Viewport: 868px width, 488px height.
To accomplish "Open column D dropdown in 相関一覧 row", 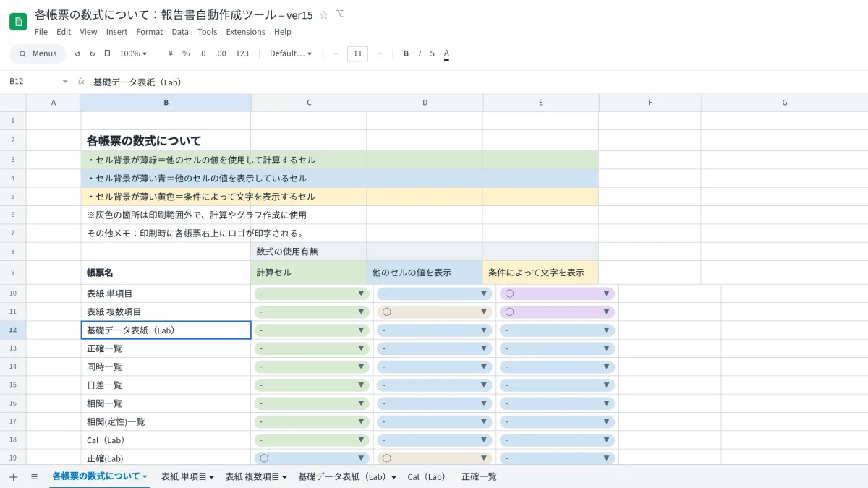I will pos(434,403).
